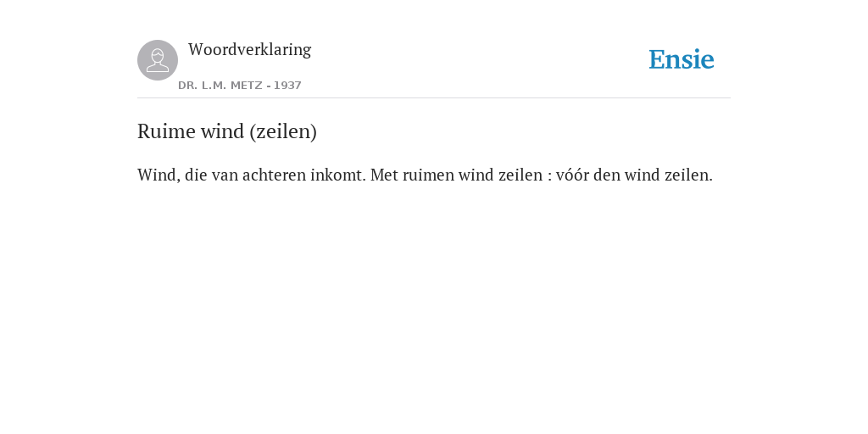Screen dimensions: 868x434
Task: Click the final word zeilen. in the definition
Action: pyautogui.click(x=688, y=175)
